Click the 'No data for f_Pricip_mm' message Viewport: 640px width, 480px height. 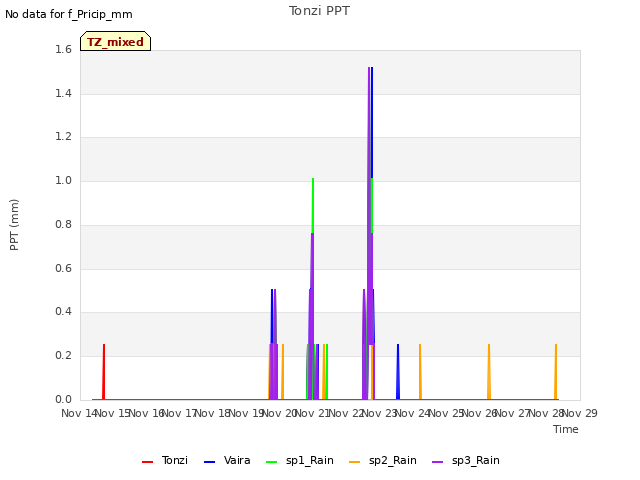tap(69, 14)
